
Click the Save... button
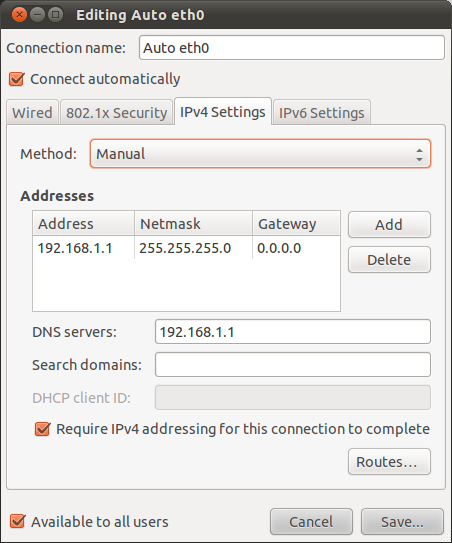tap(402, 522)
